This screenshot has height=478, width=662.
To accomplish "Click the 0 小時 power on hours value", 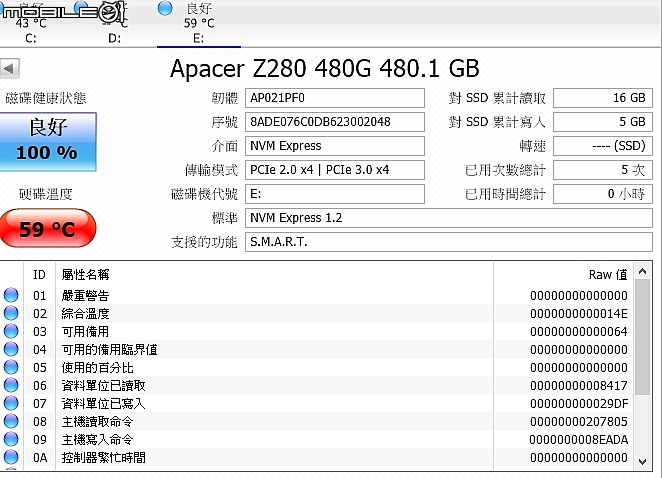I will coord(603,194).
